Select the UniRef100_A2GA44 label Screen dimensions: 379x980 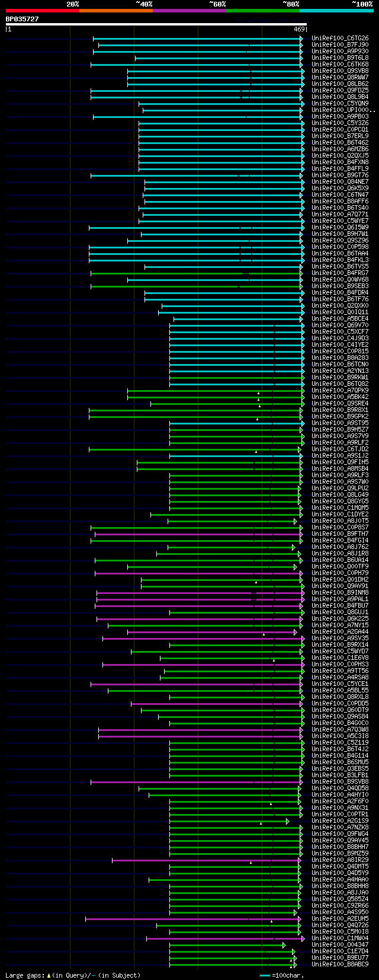pyautogui.click(x=340, y=631)
